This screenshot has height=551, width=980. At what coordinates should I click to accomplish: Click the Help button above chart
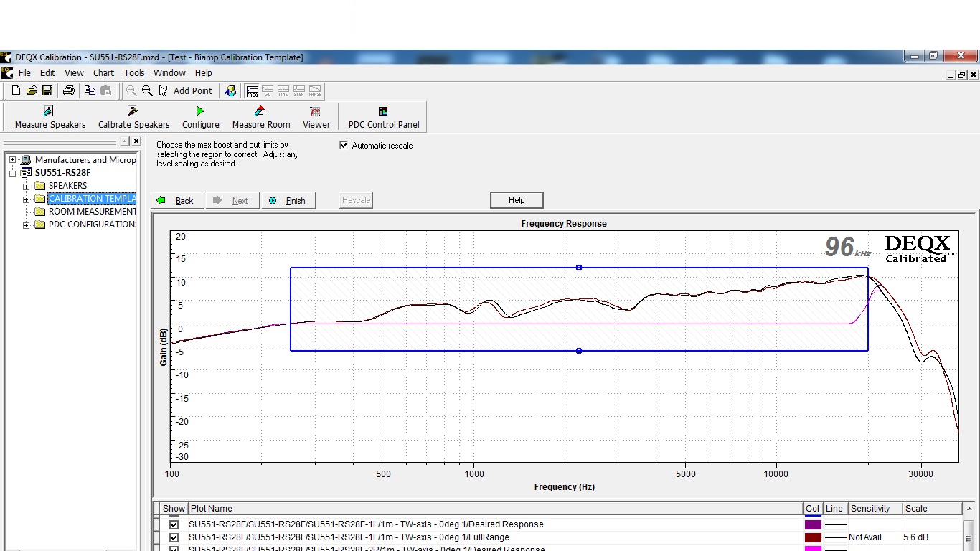[x=517, y=200]
